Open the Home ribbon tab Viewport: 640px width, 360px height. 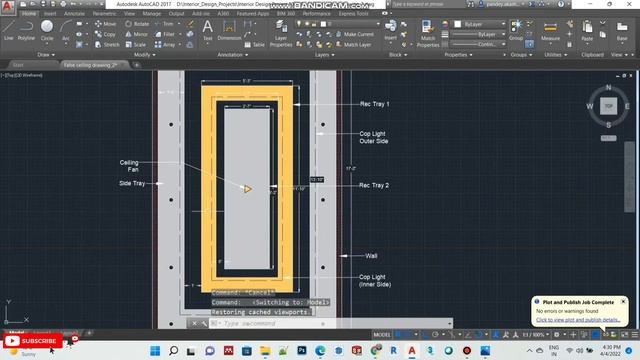[x=29, y=13]
